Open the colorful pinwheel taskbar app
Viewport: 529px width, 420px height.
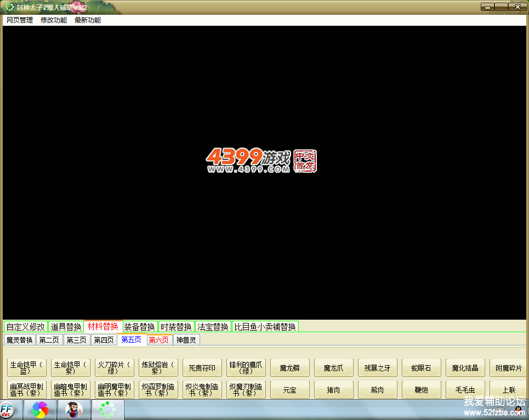pos(40,410)
